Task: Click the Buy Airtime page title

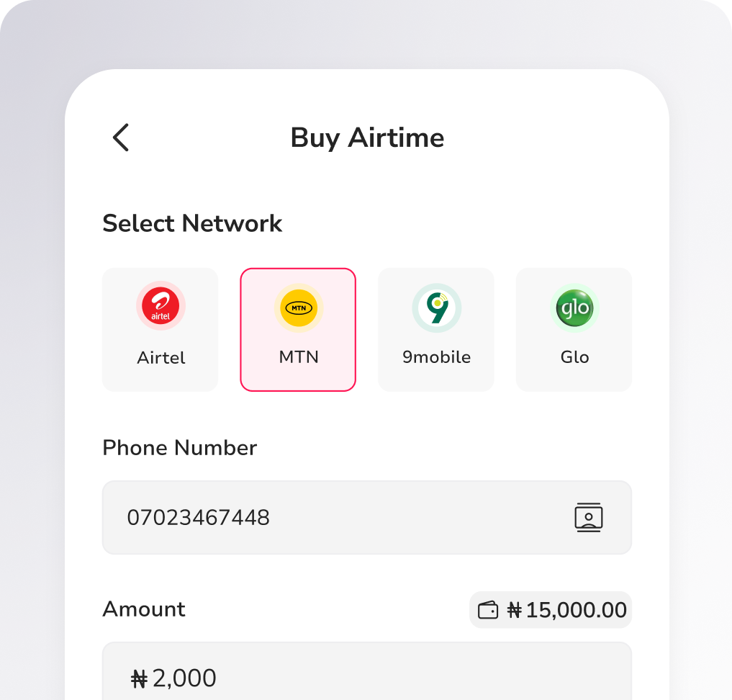Action: pos(367,138)
